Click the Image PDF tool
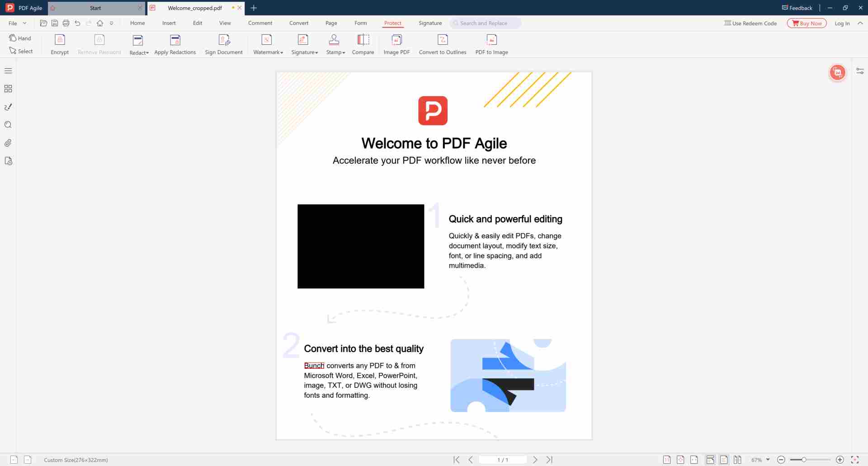 [x=396, y=45]
